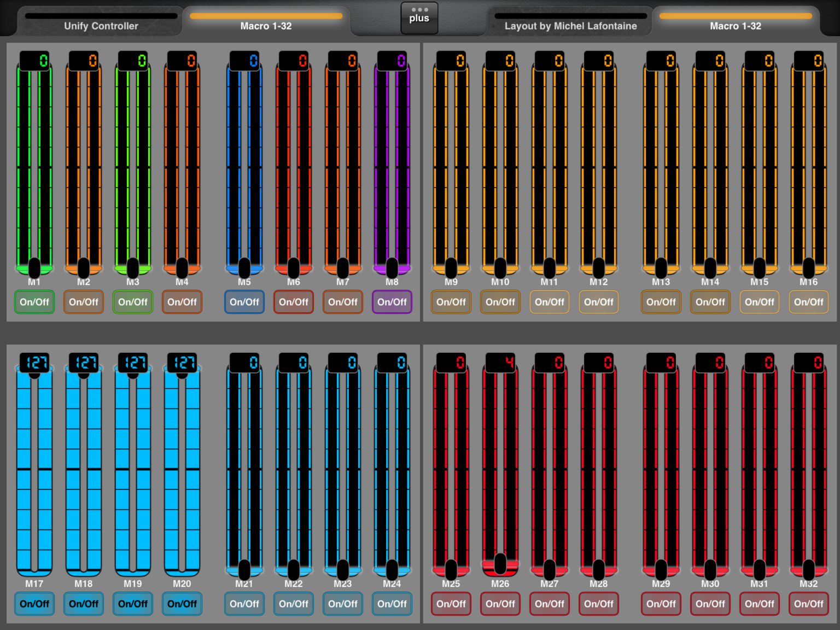Toggle the M6 On/Off button
The image size is (840, 630).
pos(294,302)
